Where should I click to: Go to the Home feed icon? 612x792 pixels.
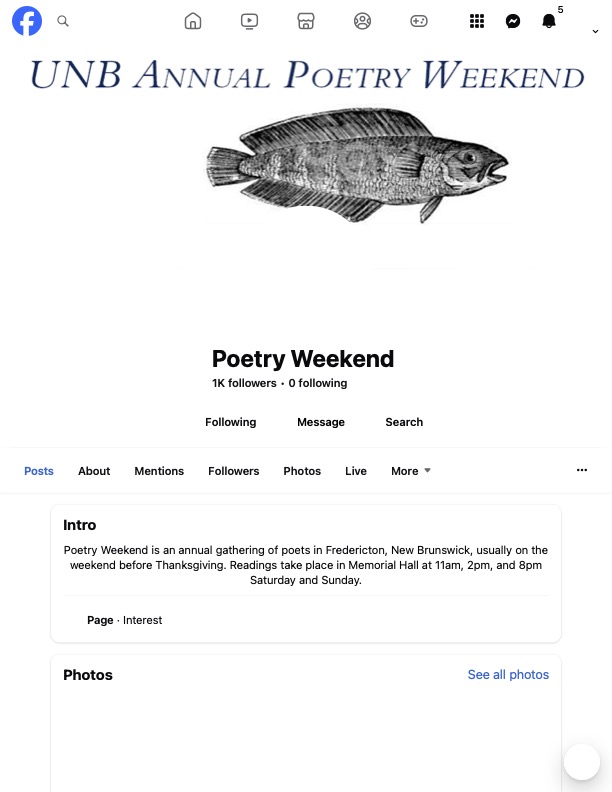click(x=193, y=21)
